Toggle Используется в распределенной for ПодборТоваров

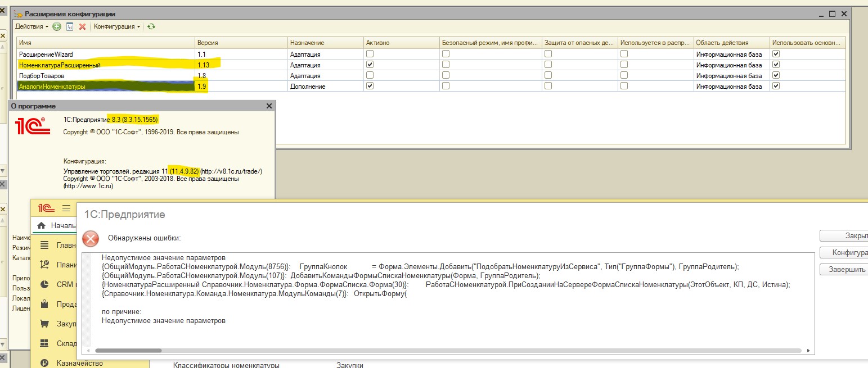click(624, 75)
